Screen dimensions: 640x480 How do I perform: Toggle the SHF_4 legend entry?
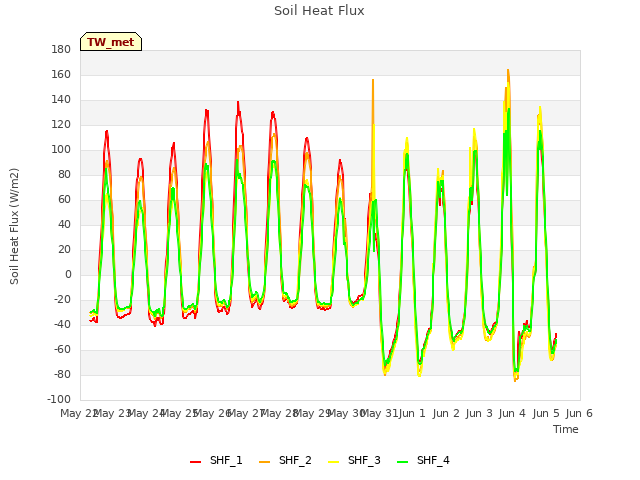click(423, 460)
